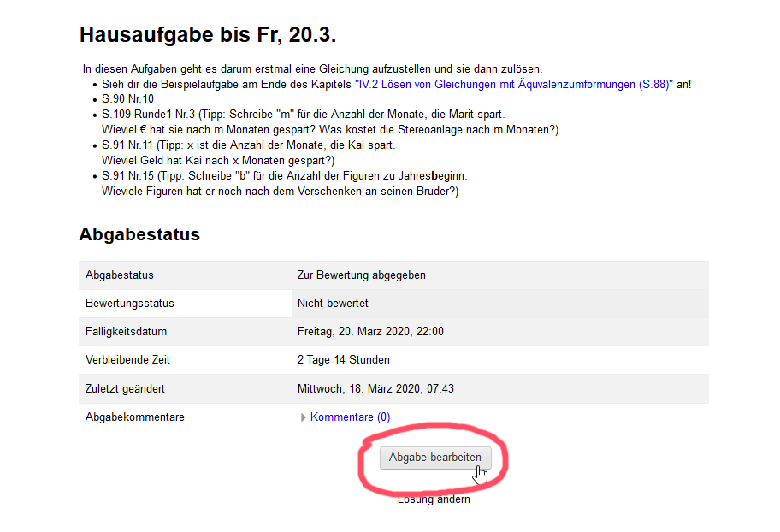The image size is (780, 532).
Task: Click the Fälligkeitsdatum row label
Action: (126, 332)
